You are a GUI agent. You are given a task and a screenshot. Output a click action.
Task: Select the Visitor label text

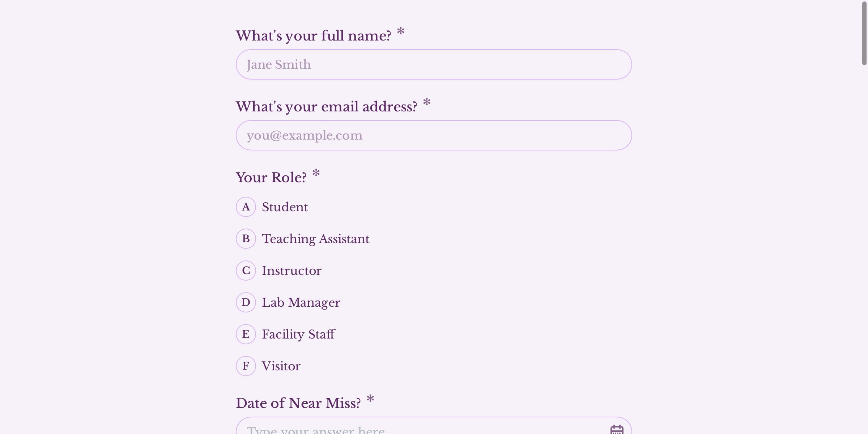(x=281, y=366)
